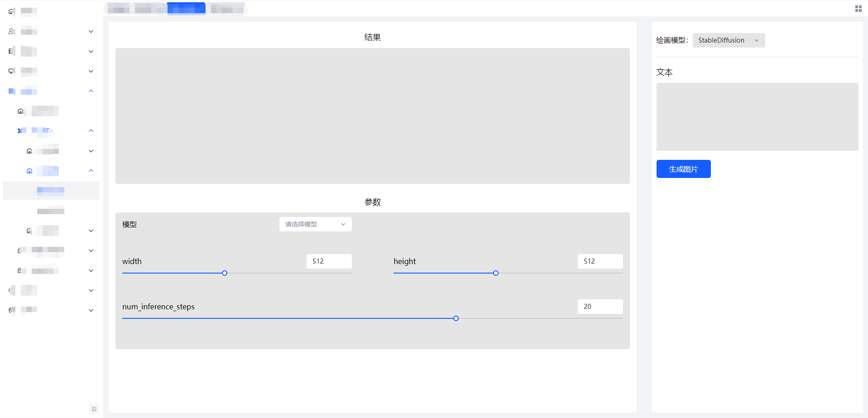
Task: Open the 请选择模型 dropdown
Action: (315, 224)
